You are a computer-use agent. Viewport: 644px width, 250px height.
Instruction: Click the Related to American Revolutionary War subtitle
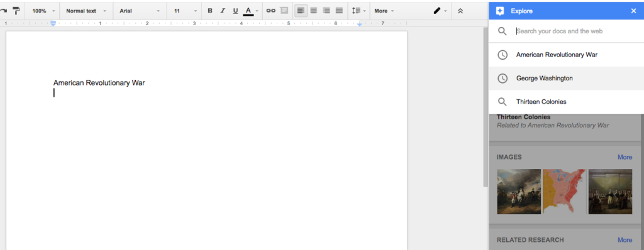coord(553,126)
